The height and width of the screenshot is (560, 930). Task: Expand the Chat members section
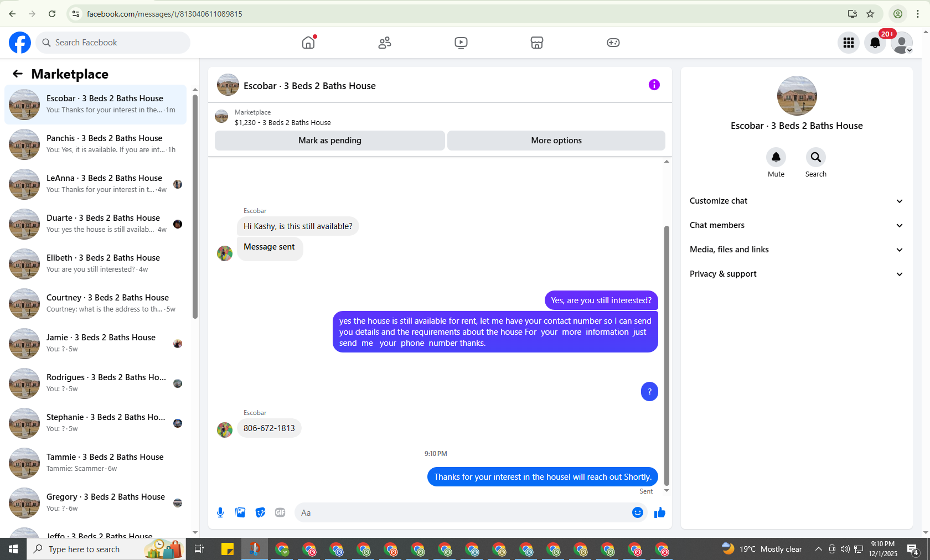click(x=797, y=225)
